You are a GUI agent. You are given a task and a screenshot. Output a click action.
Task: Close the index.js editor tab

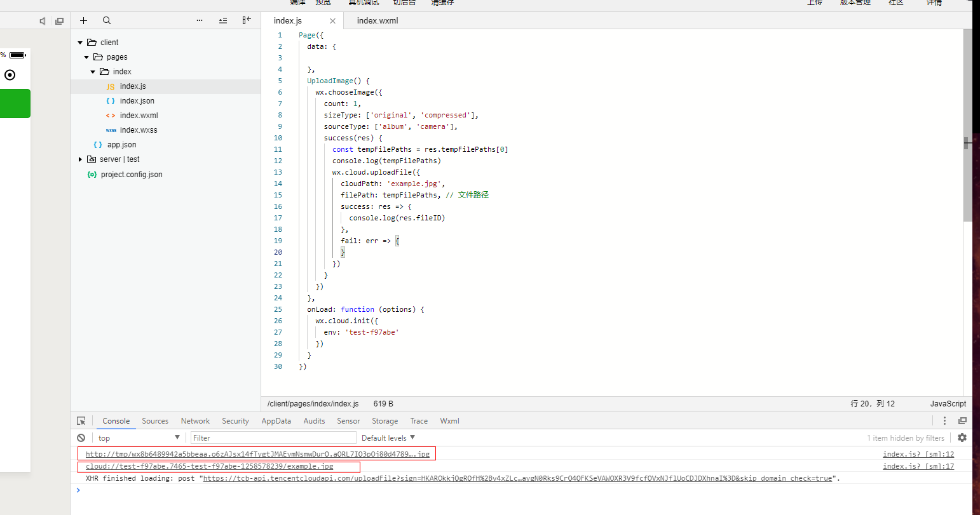(332, 21)
